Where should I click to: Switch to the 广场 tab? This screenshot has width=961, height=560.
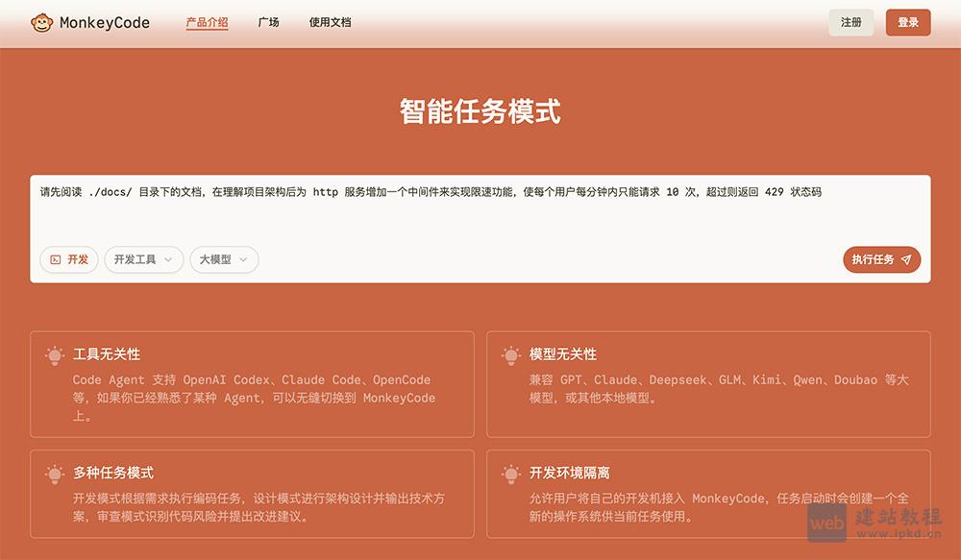(269, 21)
